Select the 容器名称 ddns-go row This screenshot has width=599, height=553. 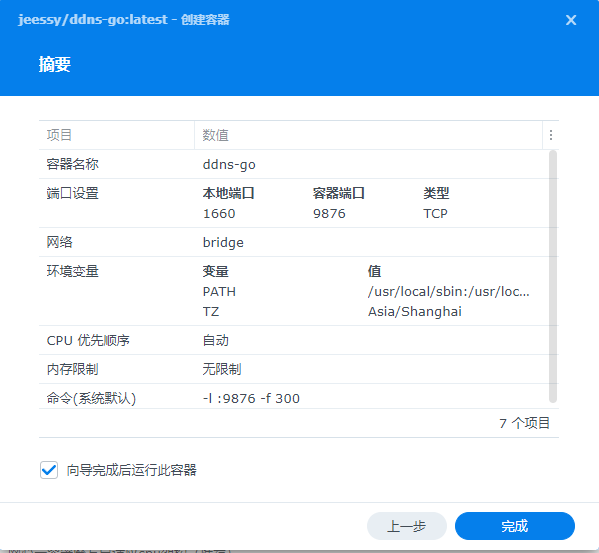point(294,164)
